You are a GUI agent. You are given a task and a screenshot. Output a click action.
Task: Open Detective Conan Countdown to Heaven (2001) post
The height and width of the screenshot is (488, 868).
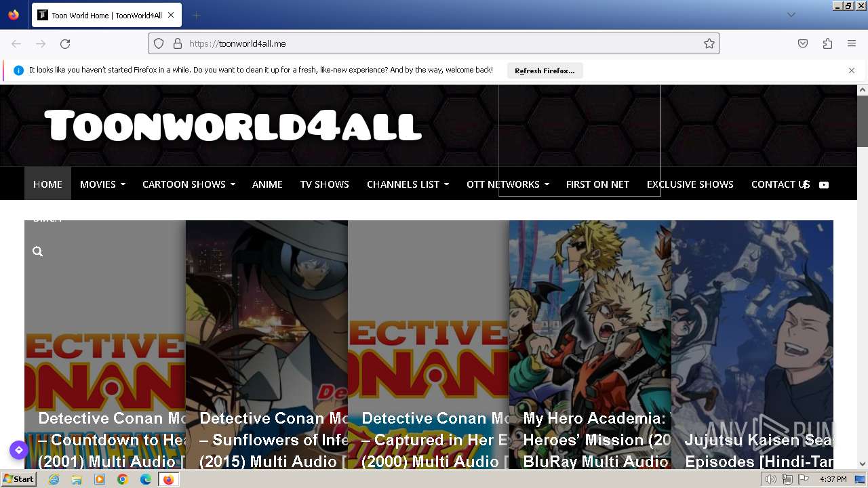click(x=105, y=345)
